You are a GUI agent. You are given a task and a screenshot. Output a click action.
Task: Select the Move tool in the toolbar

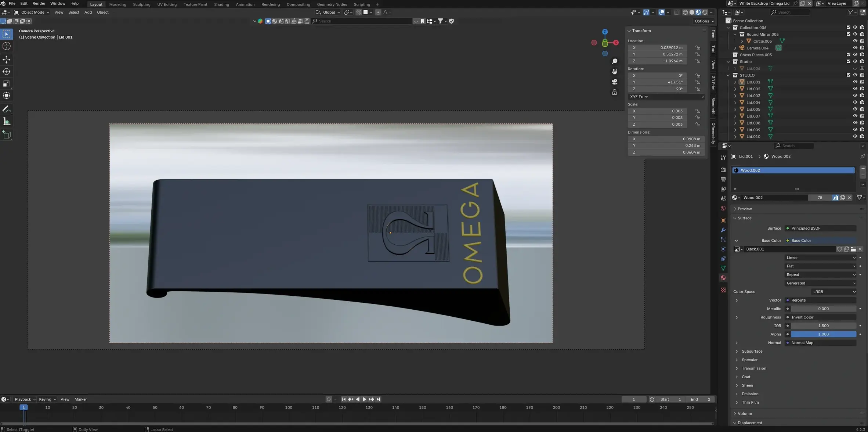7,59
